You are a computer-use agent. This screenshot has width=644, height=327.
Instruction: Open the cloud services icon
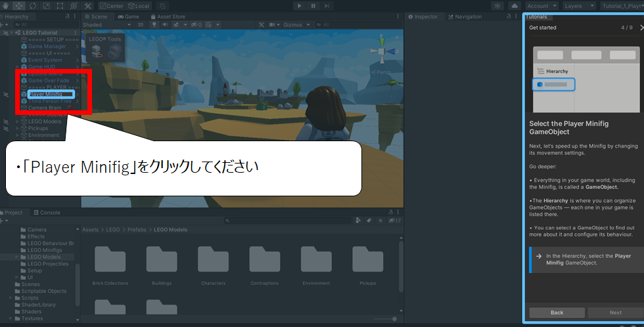pos(514,6)
